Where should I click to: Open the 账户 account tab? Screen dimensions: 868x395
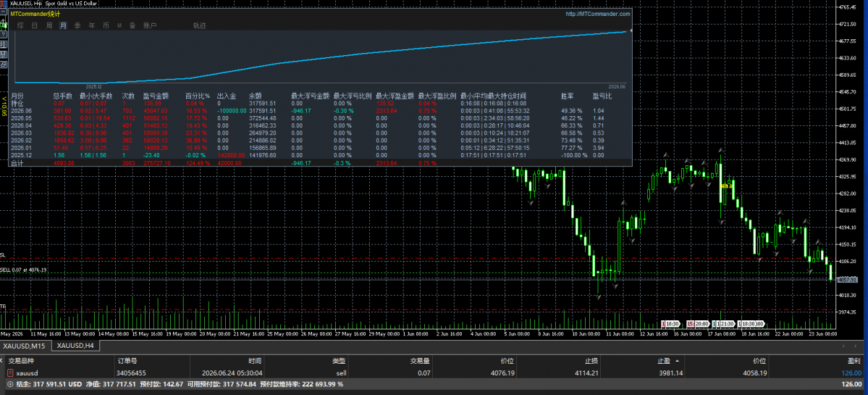pyautogui.click(x=150, y=25)
